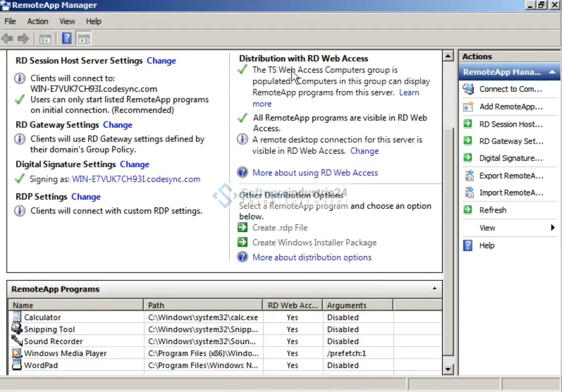Image resolution: width=562 pixels, height=392 pixels.
Task: Click the Refresh action in Actions pane
Action: pyautogui.click(x=492, y=210)
